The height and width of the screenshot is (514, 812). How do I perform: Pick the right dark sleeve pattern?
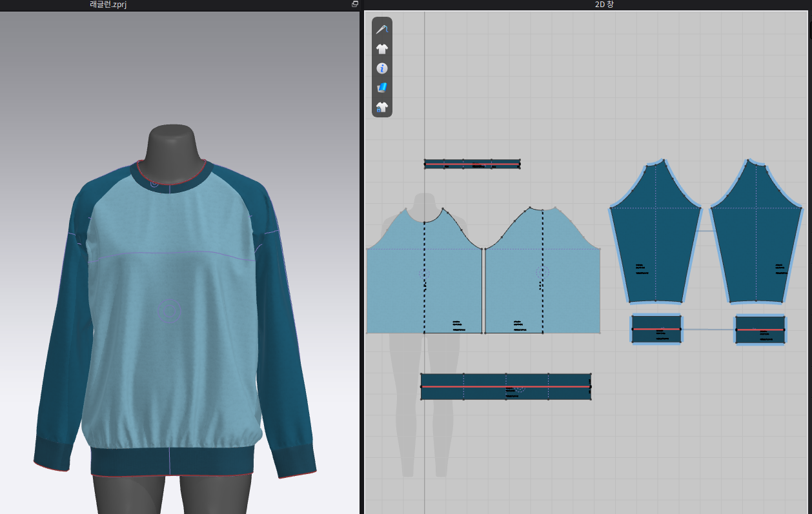756,252
